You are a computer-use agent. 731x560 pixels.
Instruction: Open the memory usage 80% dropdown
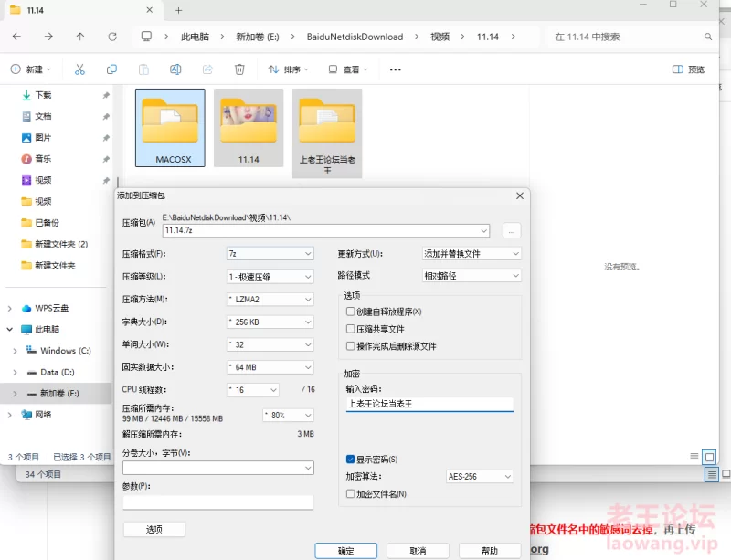[288, 415]
